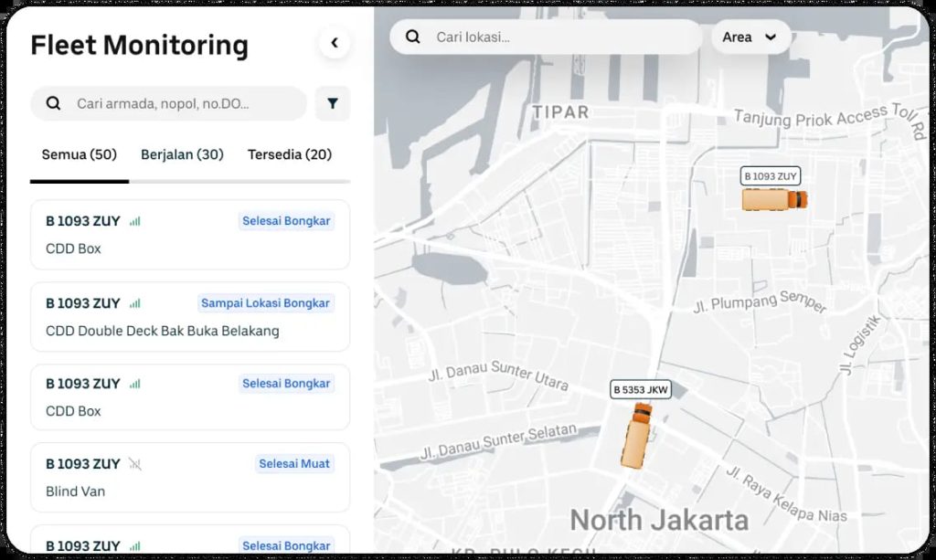Collapse the Fleet Monitoring side panel

[334, 43]
